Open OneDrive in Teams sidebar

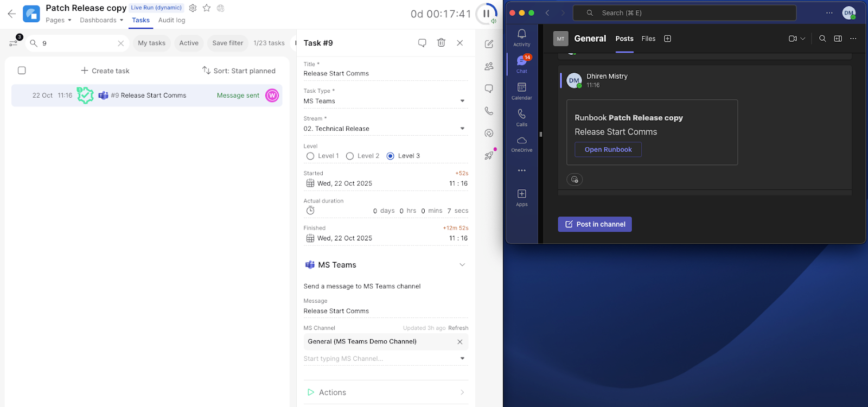tap(522, 144)
